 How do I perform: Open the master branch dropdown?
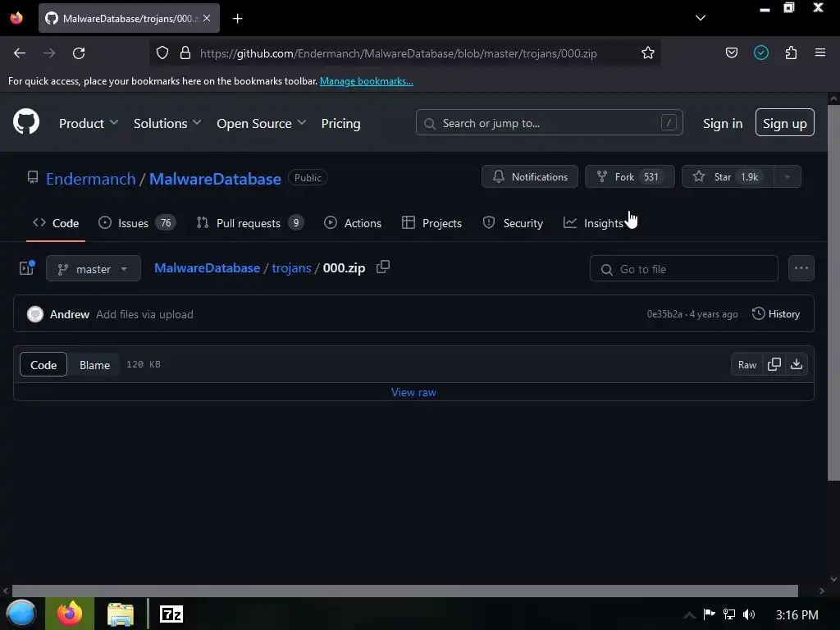[94, 268]
